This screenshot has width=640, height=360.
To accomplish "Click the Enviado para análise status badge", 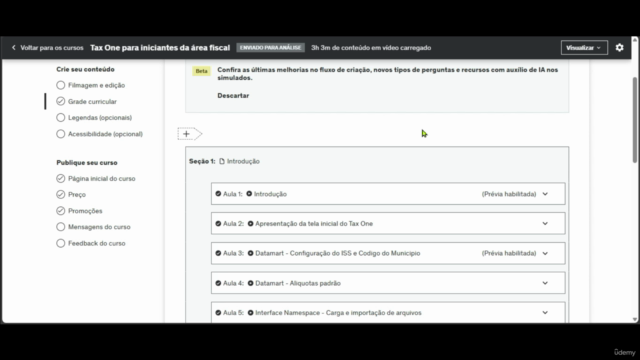I will (x=270, y=48).
